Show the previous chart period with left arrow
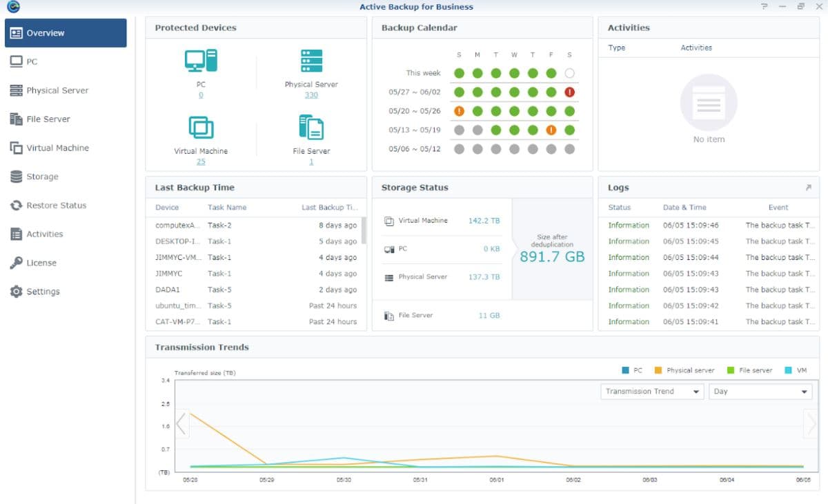828x504 pixels. click(181, 423)
